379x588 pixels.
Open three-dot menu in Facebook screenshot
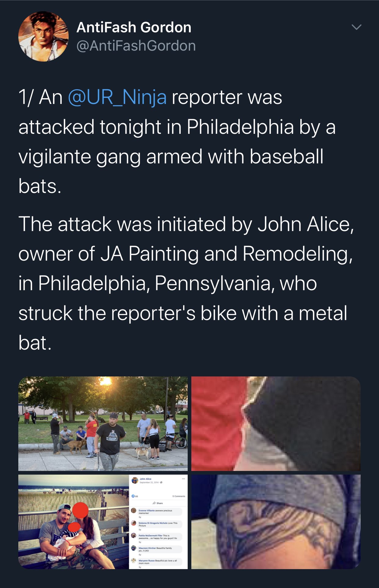click(x=183, y=479)
